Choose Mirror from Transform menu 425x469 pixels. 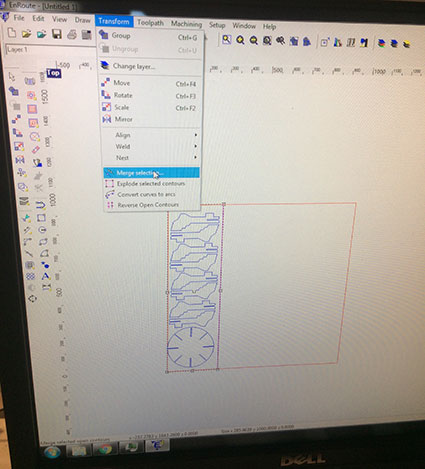pyautogui.click(x=151, y=119)
